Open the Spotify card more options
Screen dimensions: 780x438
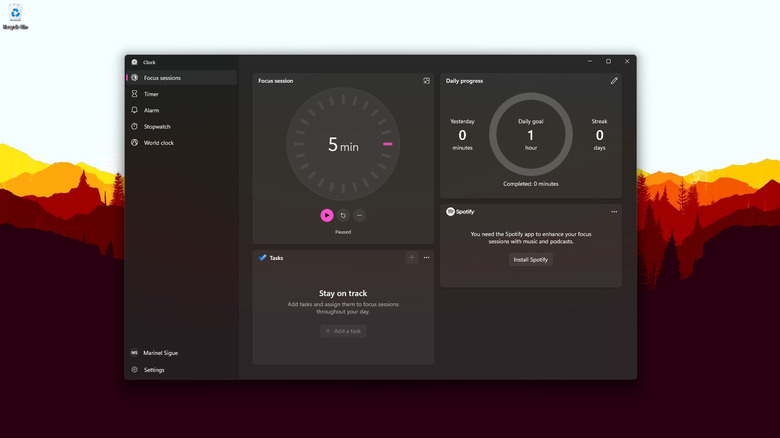(614, 212)
